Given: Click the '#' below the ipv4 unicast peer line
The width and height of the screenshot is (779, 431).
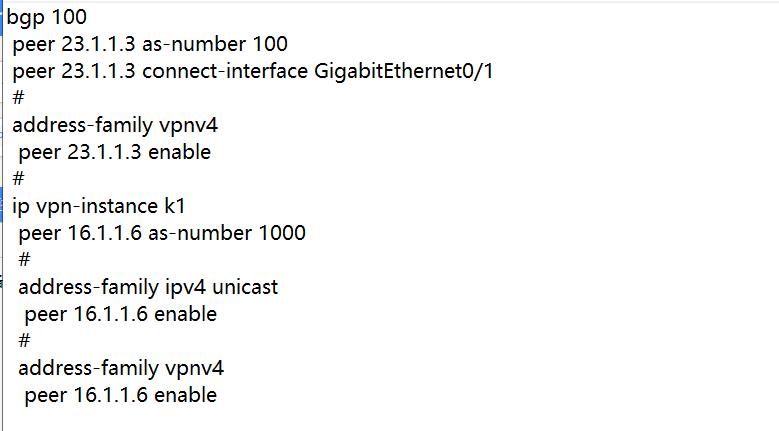Looking at the screenshot, I should (24, 341).
